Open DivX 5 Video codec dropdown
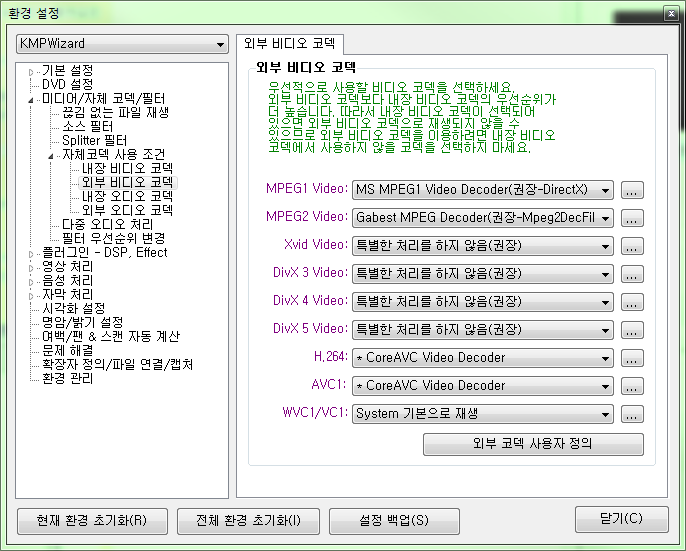686x551 pixels. [x=483, y=330]
